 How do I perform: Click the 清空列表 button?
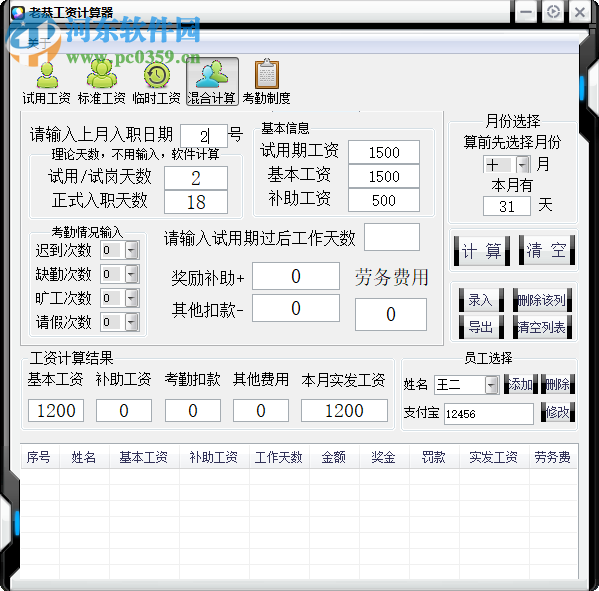tap(542, 327)
